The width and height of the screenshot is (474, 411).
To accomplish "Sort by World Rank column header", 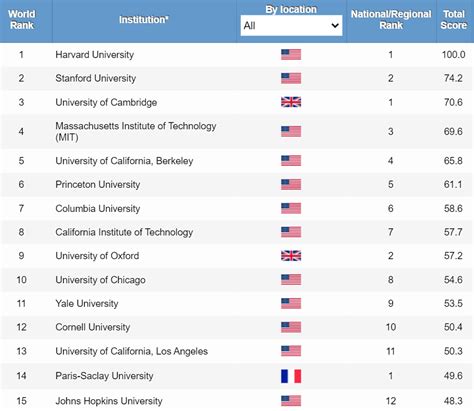I will [x=22, y=20].
